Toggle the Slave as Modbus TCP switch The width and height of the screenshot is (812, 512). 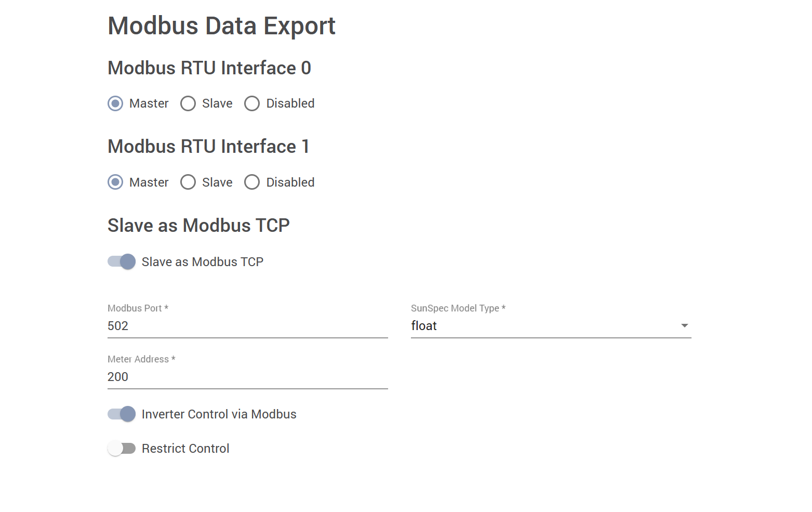[x=122, y=261]
